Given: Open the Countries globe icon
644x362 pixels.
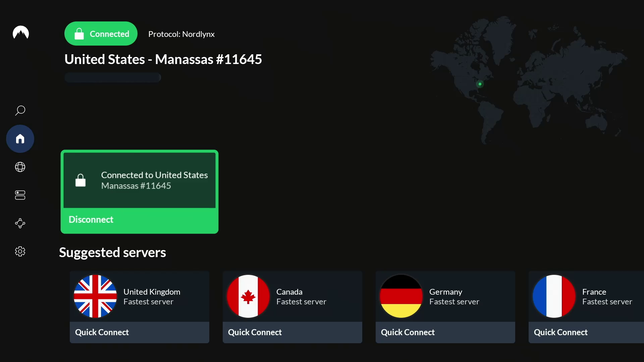Looking at the screenshot, I should (x=20, y=167).
